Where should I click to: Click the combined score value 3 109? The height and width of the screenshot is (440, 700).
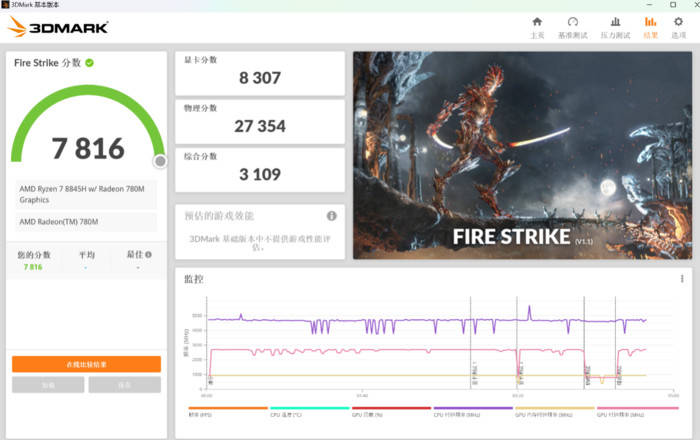click(x=260, y=174)
